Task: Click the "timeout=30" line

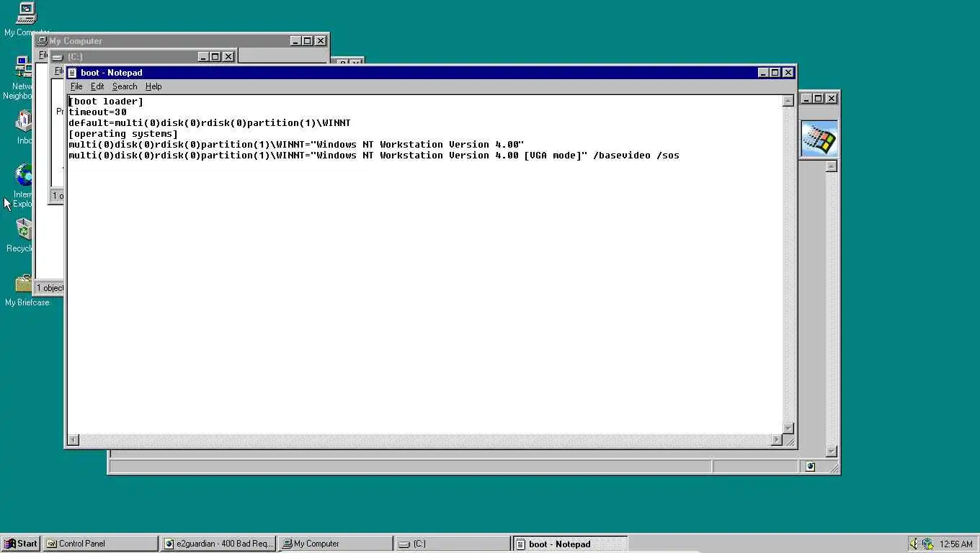Action: 98,112
